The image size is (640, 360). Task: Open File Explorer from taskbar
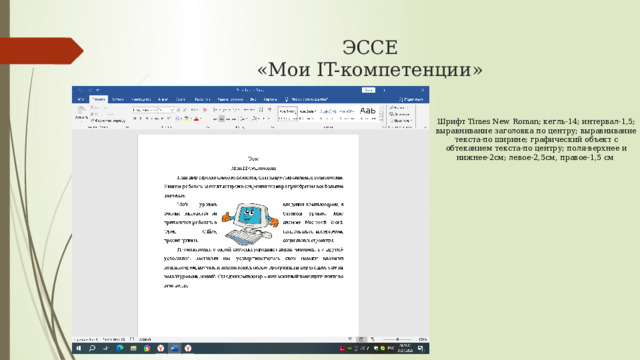[133, 348]
